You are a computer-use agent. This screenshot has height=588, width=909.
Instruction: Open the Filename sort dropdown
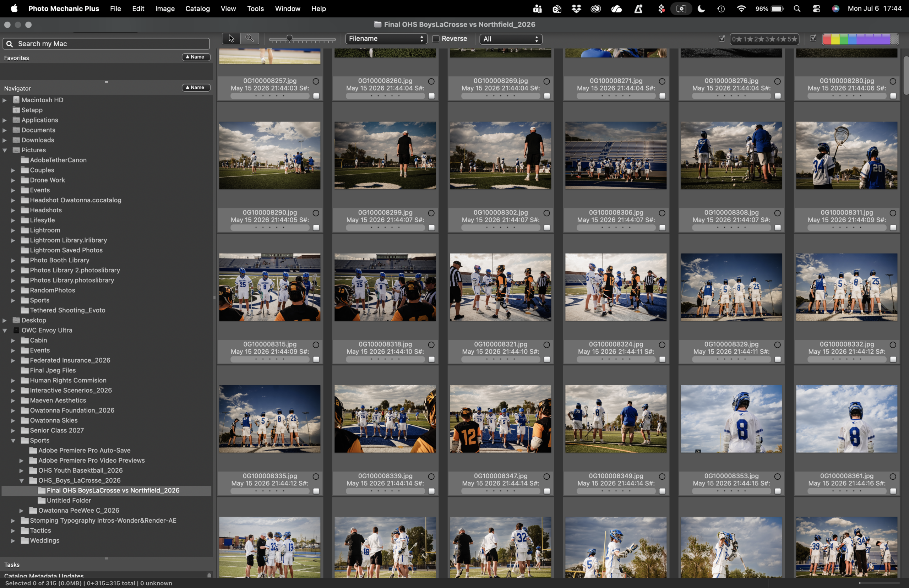click(x=386, y=39)
